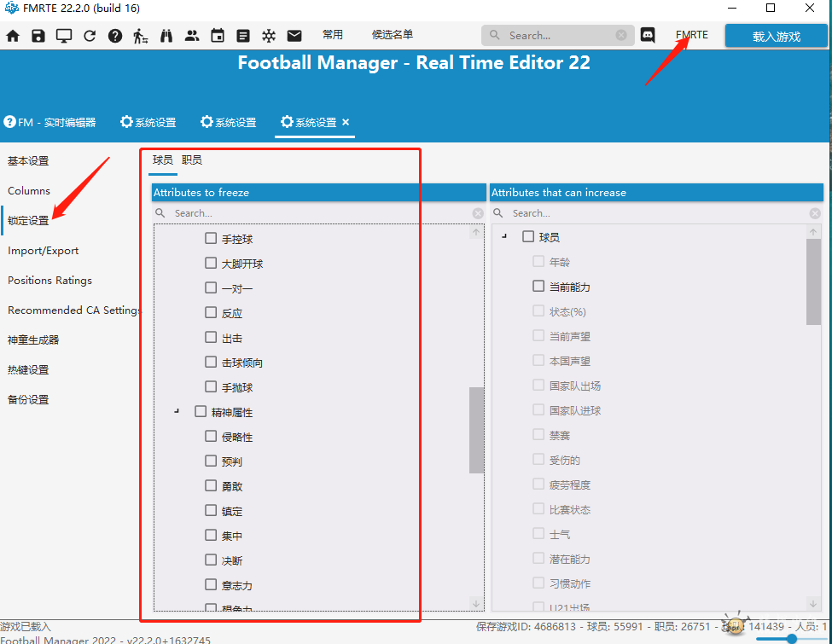Clear the Attributes that can increase search
The width and height of the screenshot is (832, 644).
click(x=815, y=213)
